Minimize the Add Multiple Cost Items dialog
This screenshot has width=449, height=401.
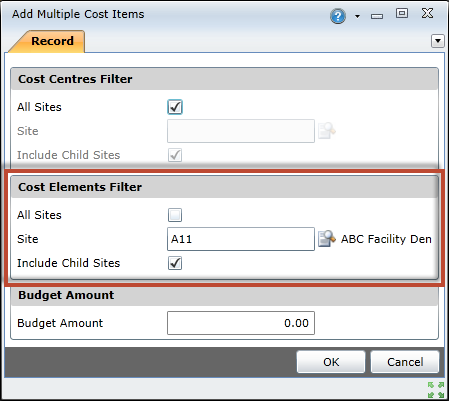pyautogui.click(x=377, y=16)
